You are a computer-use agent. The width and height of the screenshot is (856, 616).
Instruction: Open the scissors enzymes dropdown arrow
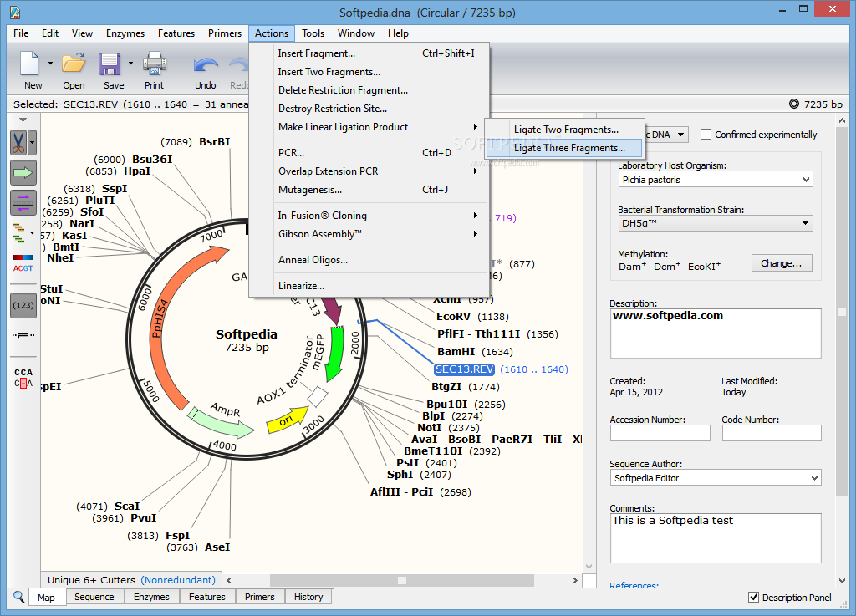(33, 143)
